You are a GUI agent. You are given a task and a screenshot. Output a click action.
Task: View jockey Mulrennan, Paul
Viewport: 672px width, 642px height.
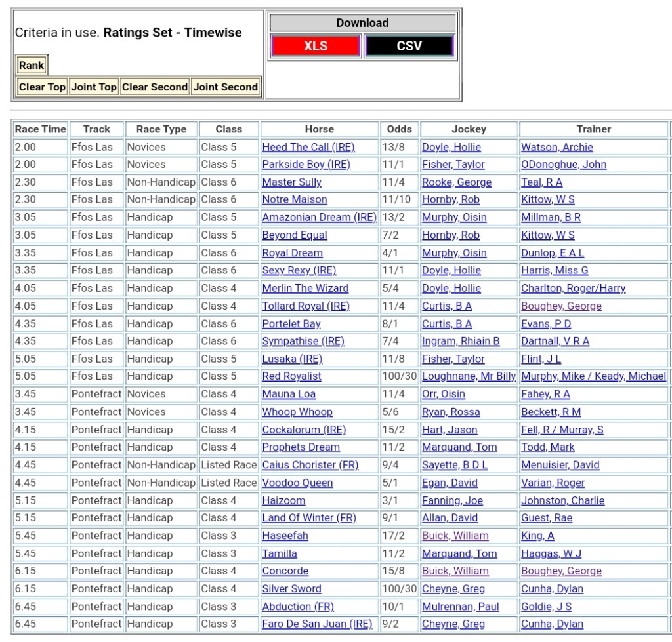coord(460,607)
